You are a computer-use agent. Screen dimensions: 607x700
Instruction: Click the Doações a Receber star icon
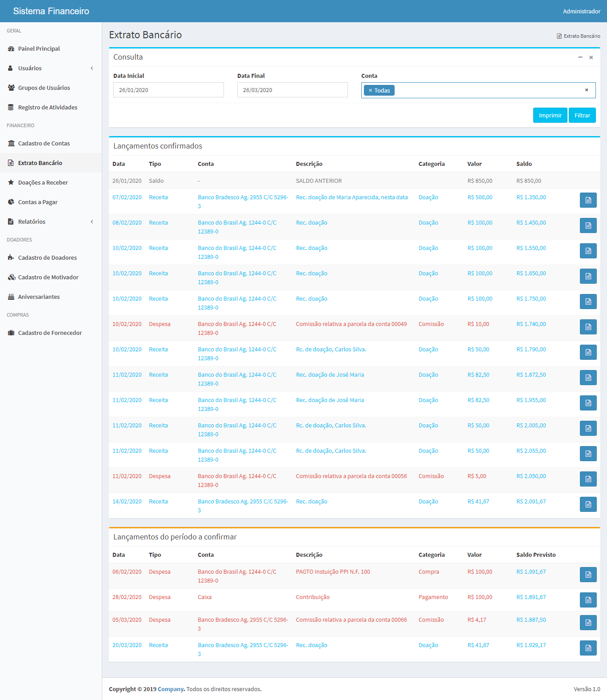tap(11, 182)
